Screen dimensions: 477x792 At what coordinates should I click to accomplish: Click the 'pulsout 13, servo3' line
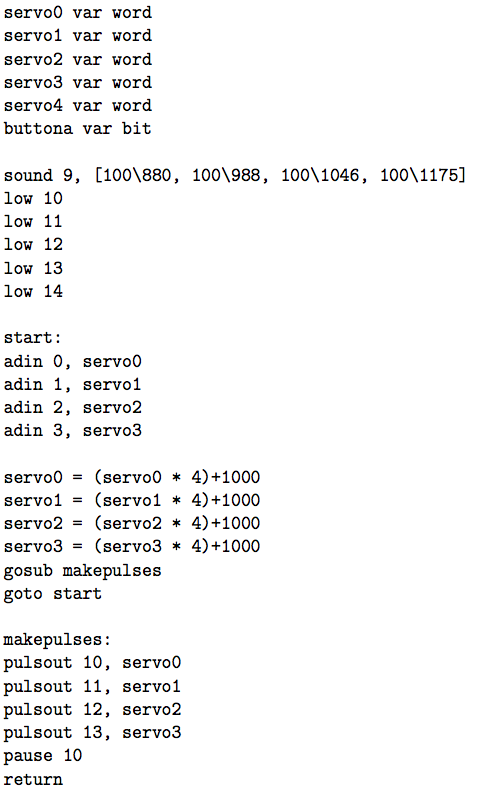92,732
